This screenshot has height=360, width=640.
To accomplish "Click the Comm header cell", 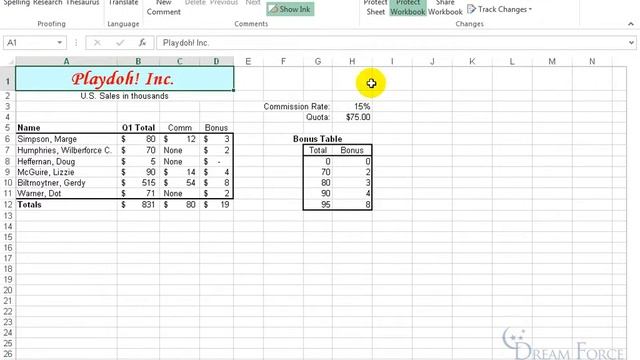I will pyautogui.click(x=180, y=128).
